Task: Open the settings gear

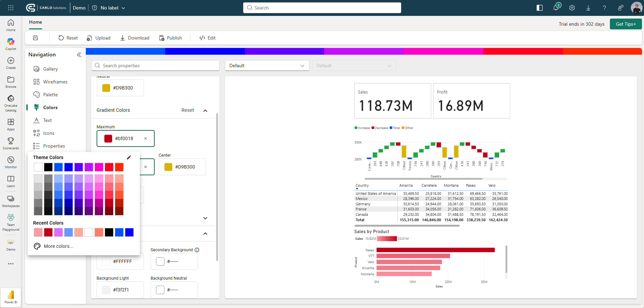Action: (x=572, y=8)
